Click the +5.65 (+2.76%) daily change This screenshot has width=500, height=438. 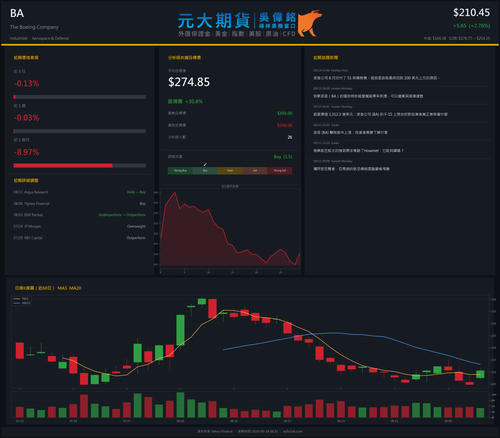[x=471, y=26]
